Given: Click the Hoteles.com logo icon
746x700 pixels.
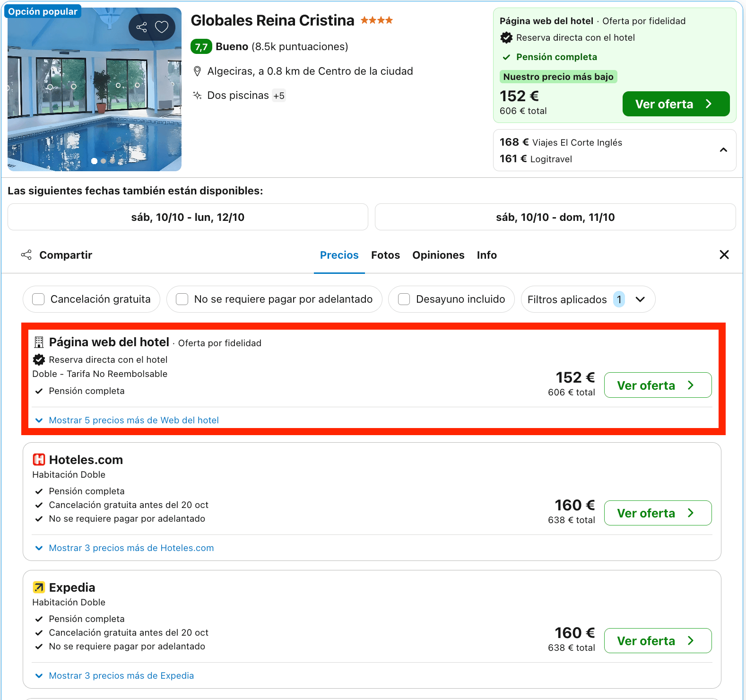Looking at the screenshot, I should coord(39,460).
